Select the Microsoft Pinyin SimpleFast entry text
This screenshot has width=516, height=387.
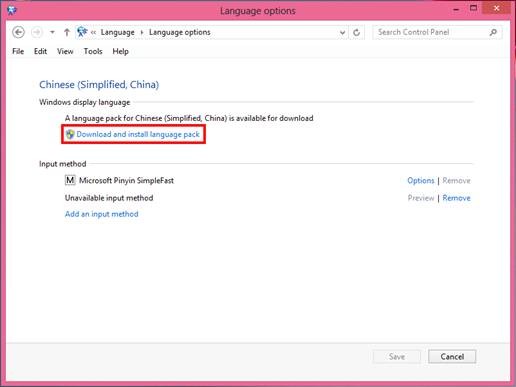point(126,181)
